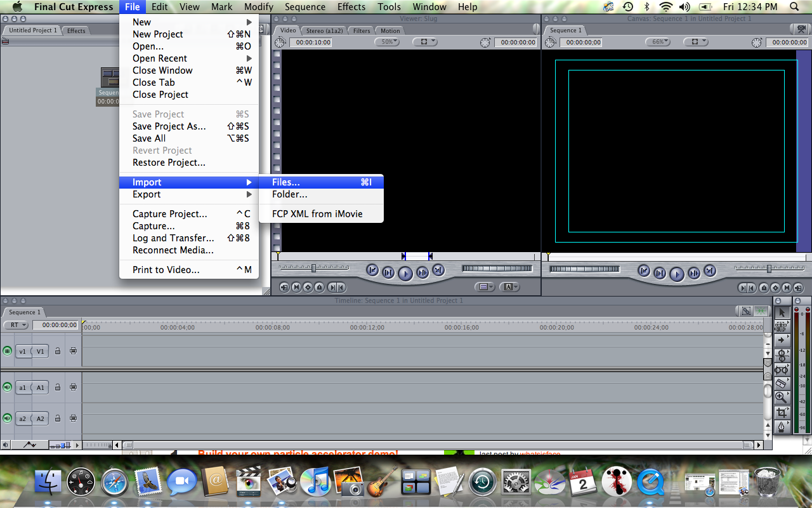Go to next edit in Viewer
The width and height of the screenshot is (812, 508).
coord(438,270)
